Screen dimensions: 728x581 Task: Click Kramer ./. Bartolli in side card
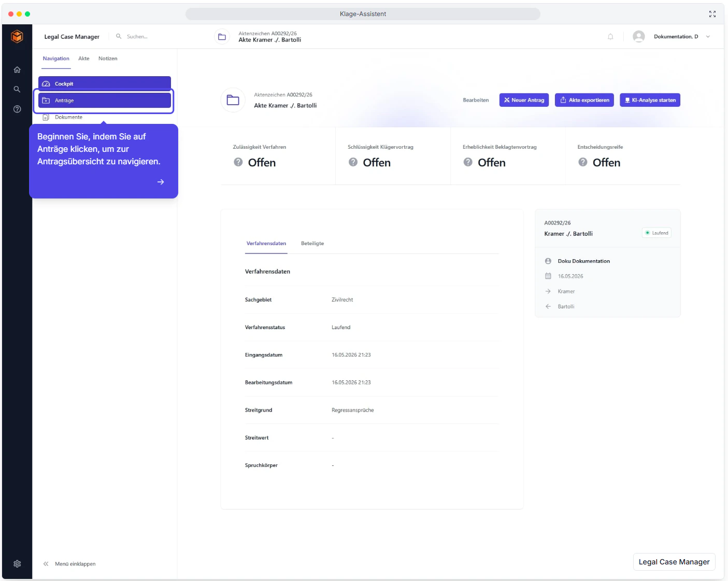tap(568, 234)
